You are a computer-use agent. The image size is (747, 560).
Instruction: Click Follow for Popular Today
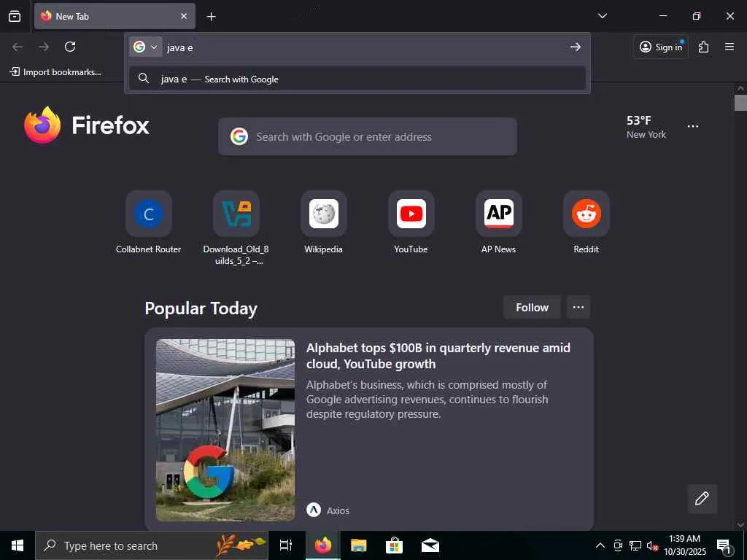532,307
